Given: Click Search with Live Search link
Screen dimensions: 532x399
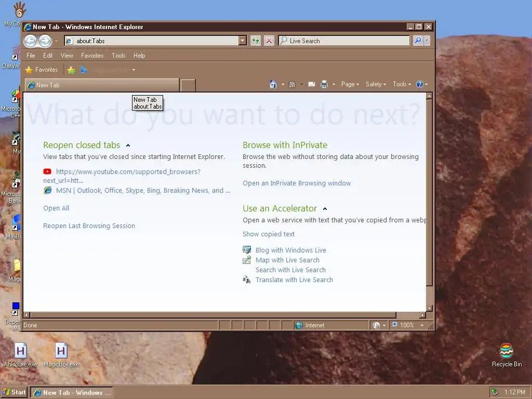Looking at the screenshot, I should coord(290,270).
